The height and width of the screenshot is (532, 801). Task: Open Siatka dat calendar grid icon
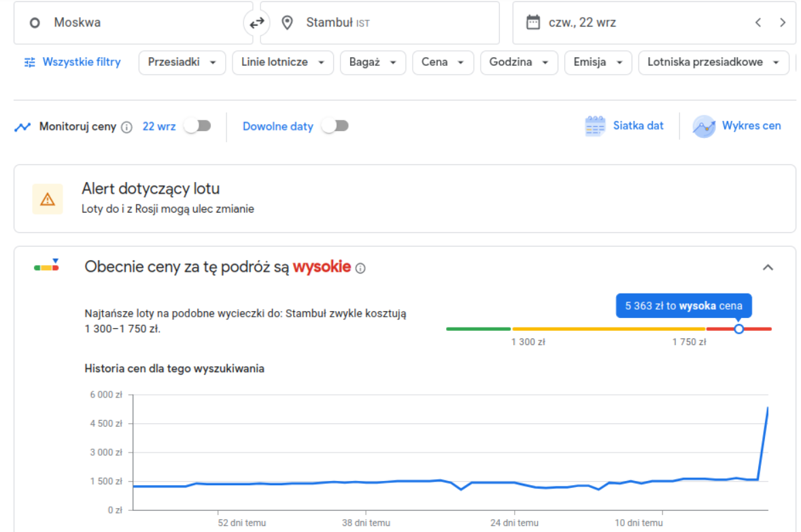point(594,126)
